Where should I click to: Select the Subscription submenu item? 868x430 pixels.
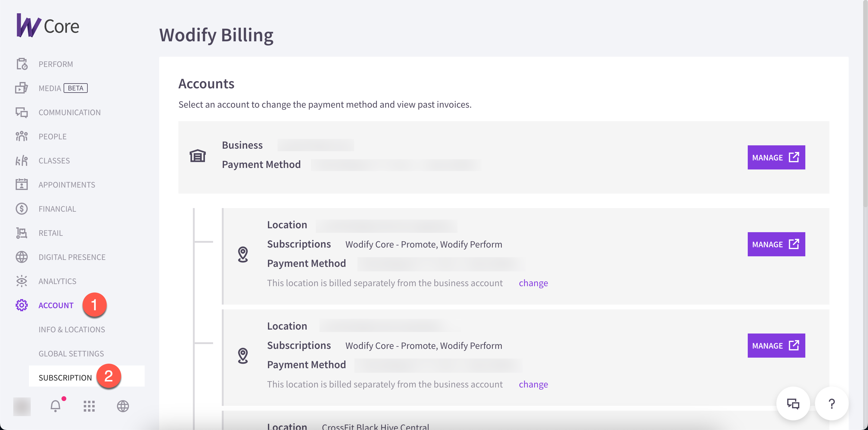65,378
